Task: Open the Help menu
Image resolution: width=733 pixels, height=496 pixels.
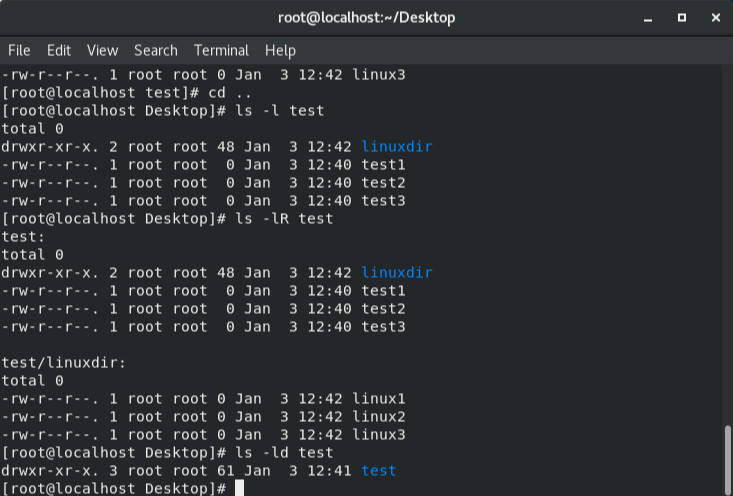Action: [x=280, y=50]
